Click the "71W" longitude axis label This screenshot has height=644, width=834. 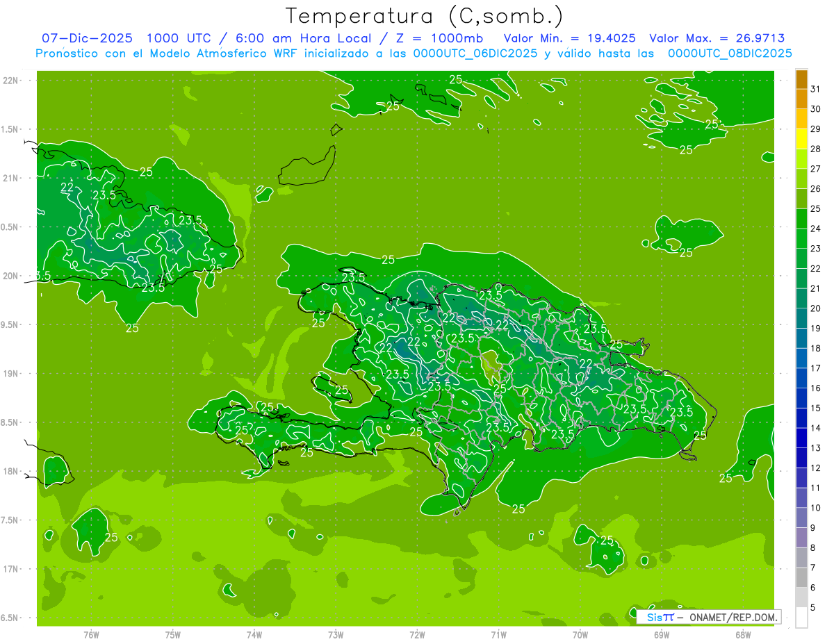(498, 635)
